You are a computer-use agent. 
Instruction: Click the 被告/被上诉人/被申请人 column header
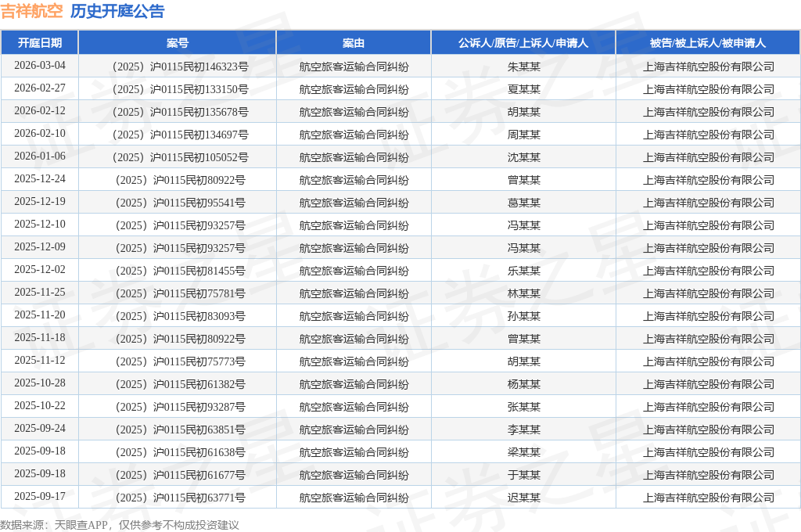[x=708, y=43]
